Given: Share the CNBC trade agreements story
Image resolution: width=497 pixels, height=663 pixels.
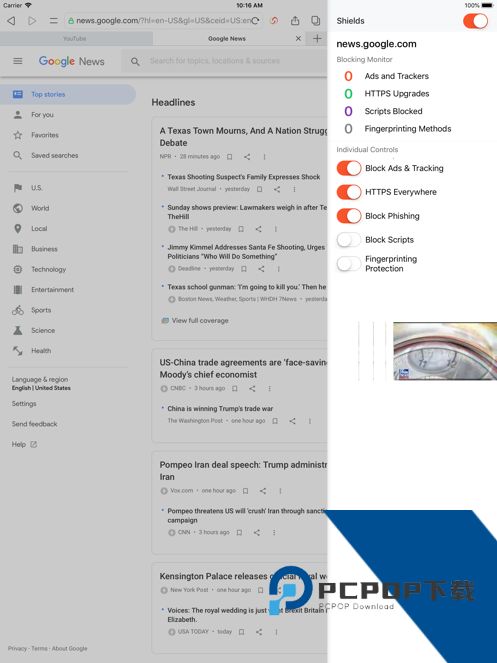Looking at the screenshot, I should [252, 389].
